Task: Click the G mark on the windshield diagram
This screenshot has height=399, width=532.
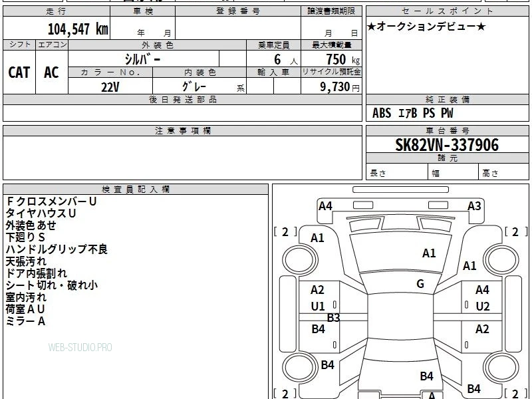Action: 420,284
